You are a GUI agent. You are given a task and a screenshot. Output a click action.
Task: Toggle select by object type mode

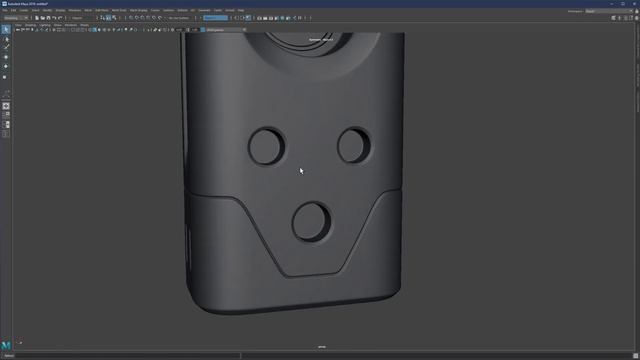pyautogui.click(x=108, y=18)
